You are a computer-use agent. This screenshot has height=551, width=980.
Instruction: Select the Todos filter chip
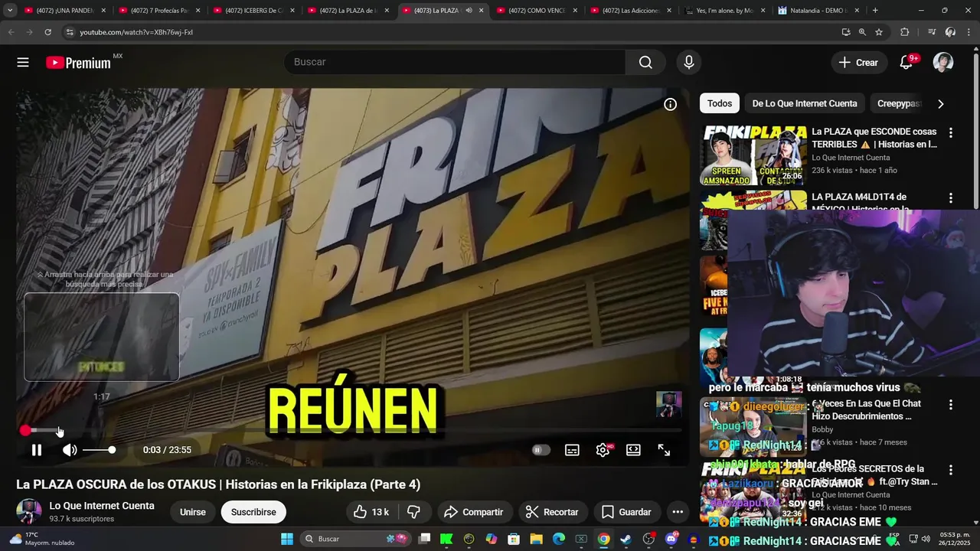click(720, 103)
